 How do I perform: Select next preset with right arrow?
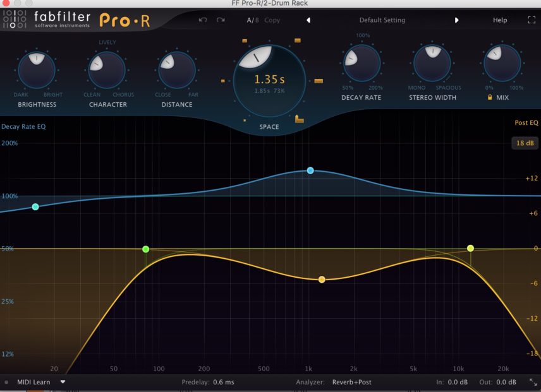coord(456,20)
